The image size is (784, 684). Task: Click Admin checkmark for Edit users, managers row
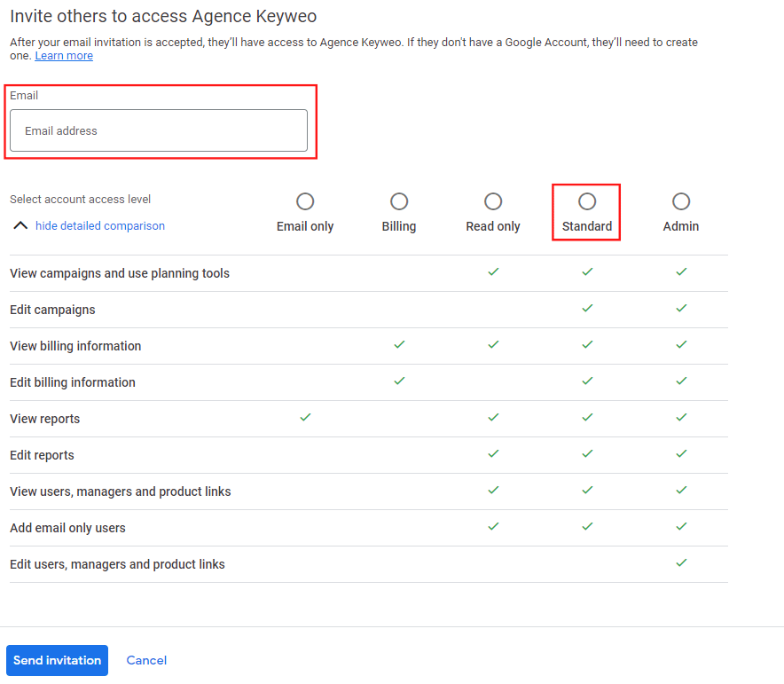[x=681, y=563]
